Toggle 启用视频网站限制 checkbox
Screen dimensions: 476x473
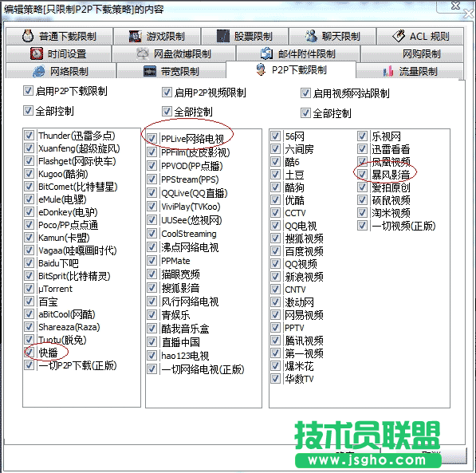tap(305, 93)
